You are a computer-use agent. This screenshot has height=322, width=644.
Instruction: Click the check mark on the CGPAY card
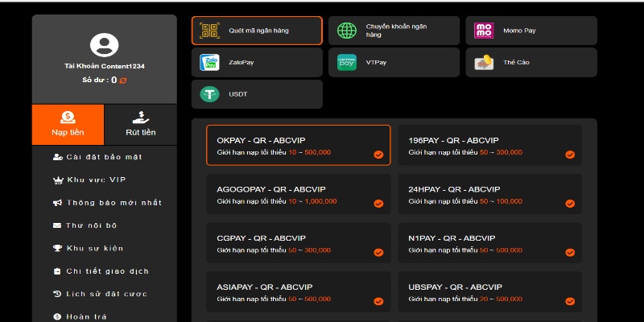point(378,252)
